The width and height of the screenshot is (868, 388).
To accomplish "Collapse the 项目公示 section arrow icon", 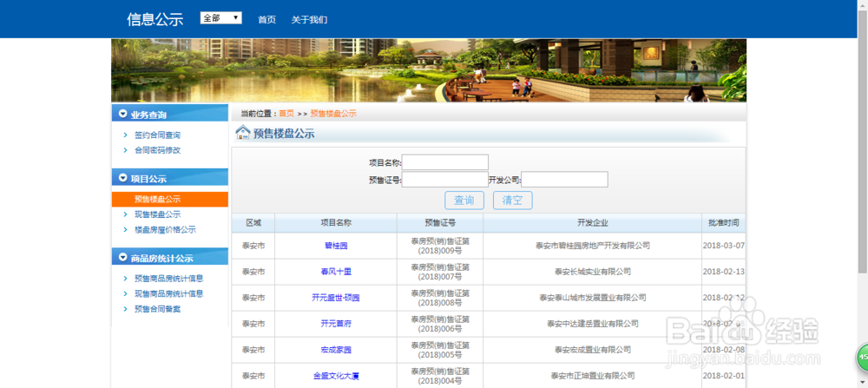I will [x=123, y=178].
